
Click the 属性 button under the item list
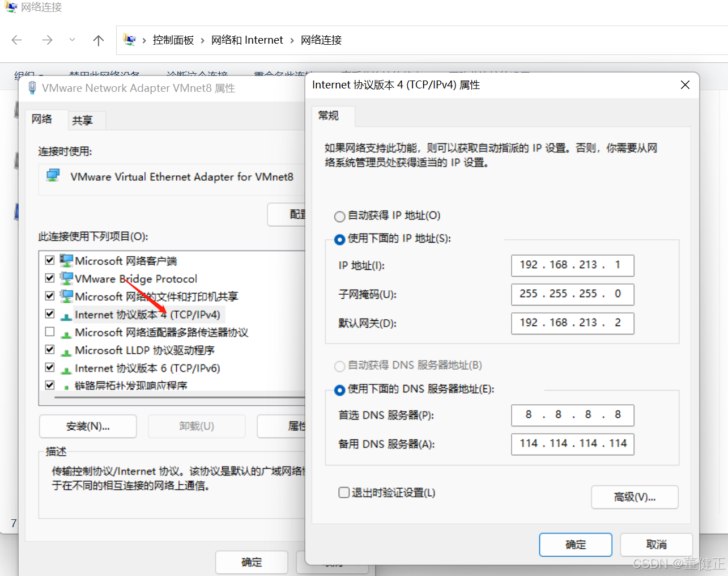[282, 426]
